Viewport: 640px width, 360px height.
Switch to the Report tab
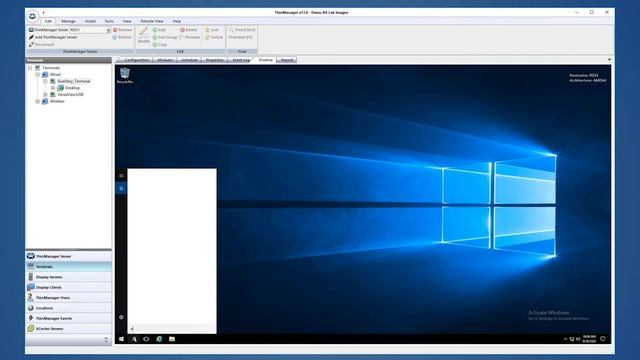287,60
